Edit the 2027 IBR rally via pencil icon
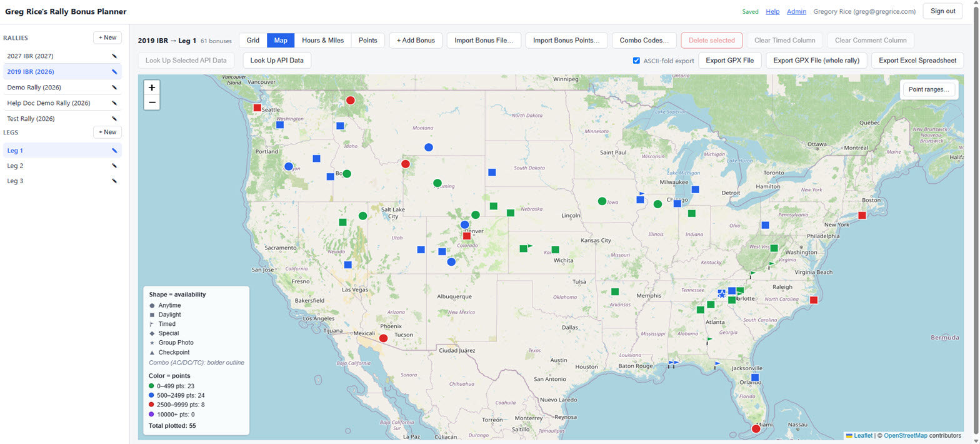This screenshot has width=980, height=444. pos(114,56)
